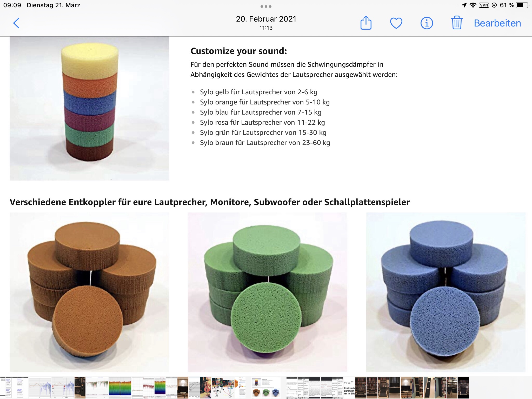Select the grey curve graph thumbnail

pos(194,387)
